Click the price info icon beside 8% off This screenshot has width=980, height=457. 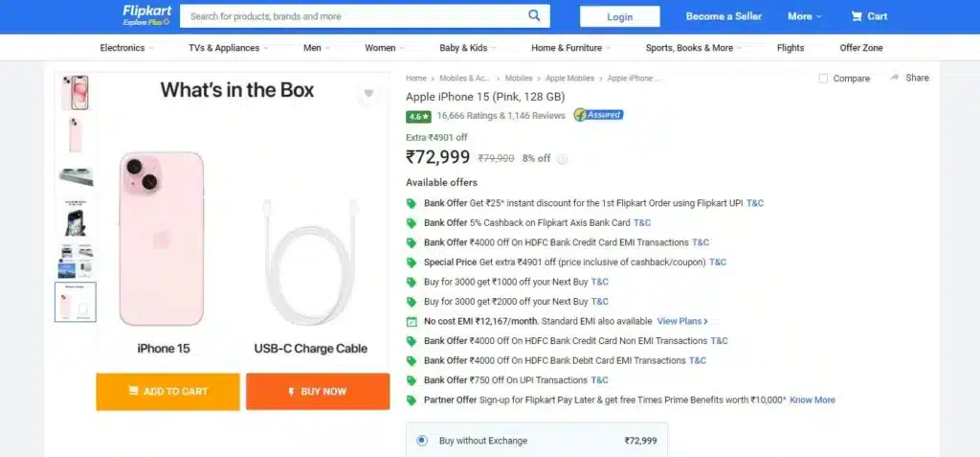pyautogui.click(x=563, y=159)
